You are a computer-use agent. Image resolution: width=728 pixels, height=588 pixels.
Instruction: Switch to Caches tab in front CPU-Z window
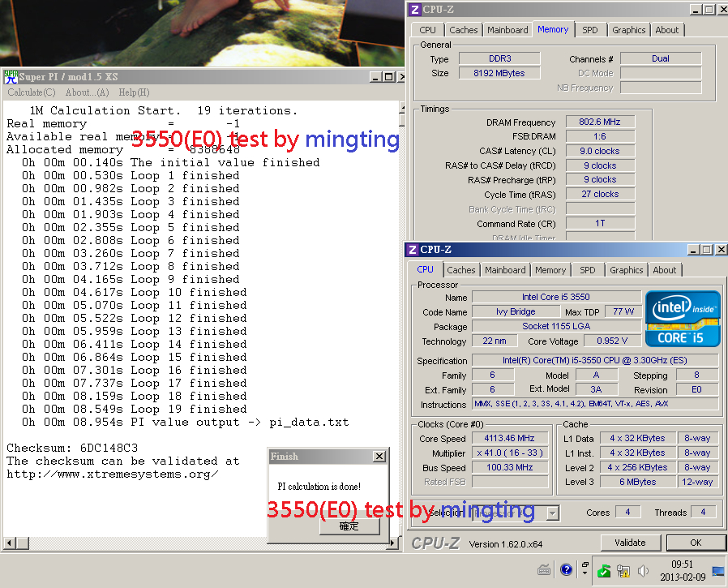(461, 270)
